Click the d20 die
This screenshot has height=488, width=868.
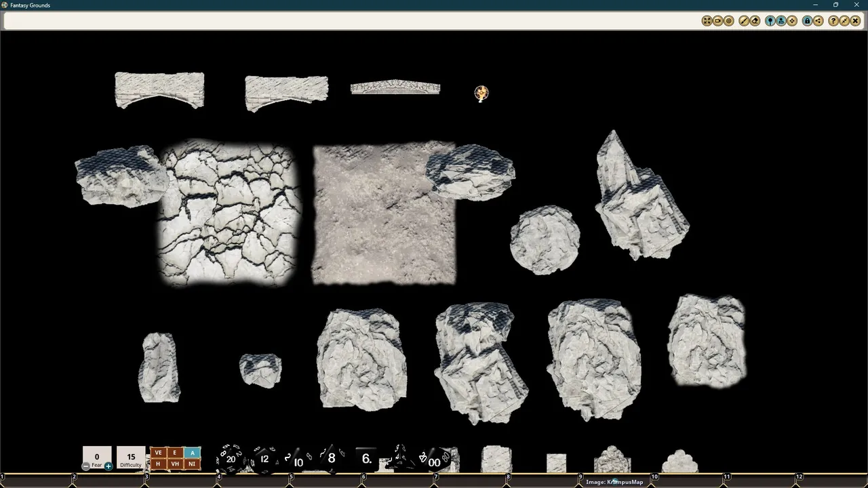[230, 459]
